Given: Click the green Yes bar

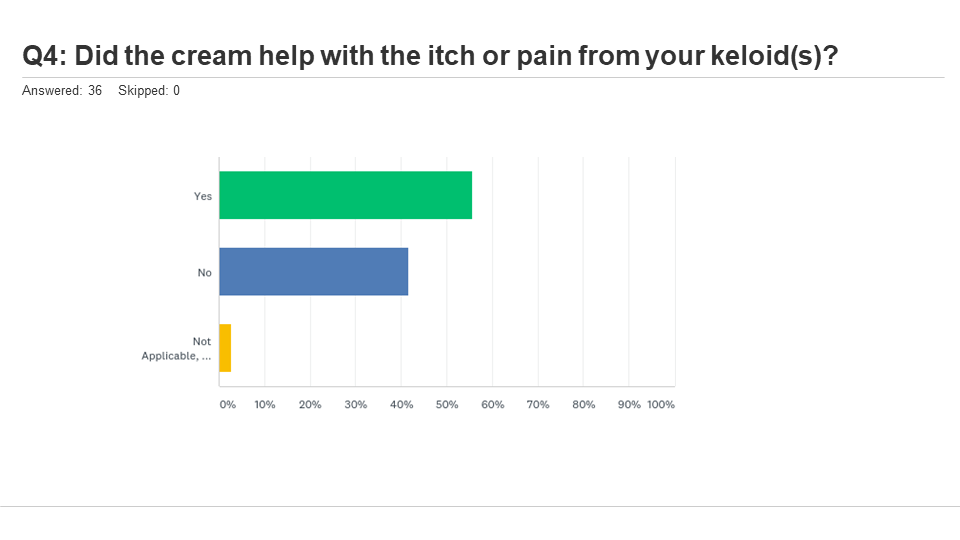Looking at the screenshot, I should pyautogui.click(x=345, y=195).
